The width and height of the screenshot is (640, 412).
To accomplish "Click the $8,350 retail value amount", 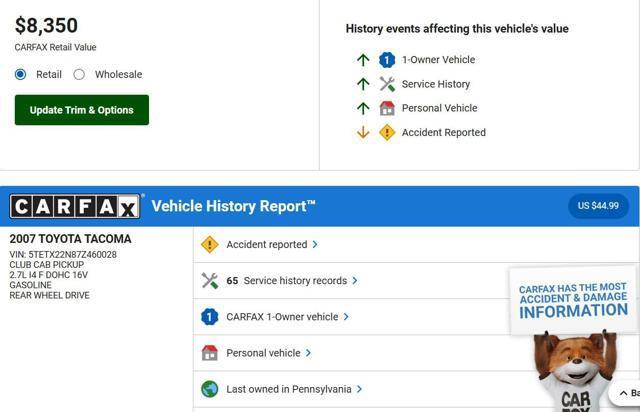I will pos(46,25).
